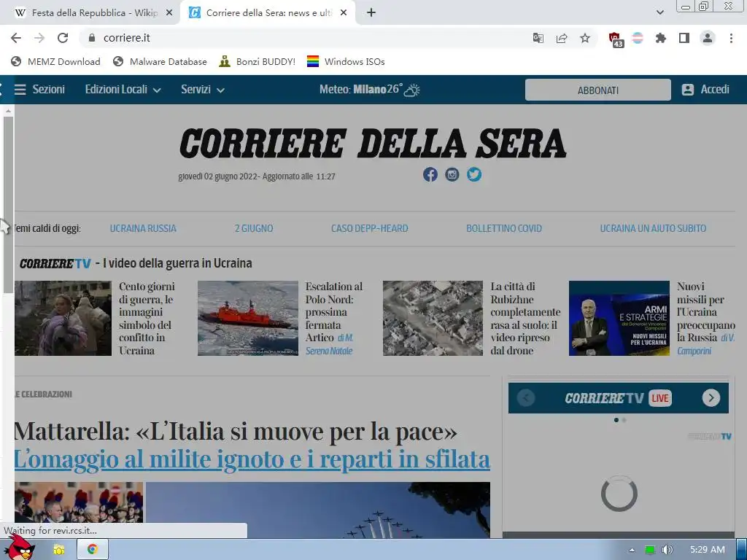Click the Corriere TV logo above the videos
Screen dimensions: 747x560
click(x=55, y=263)
